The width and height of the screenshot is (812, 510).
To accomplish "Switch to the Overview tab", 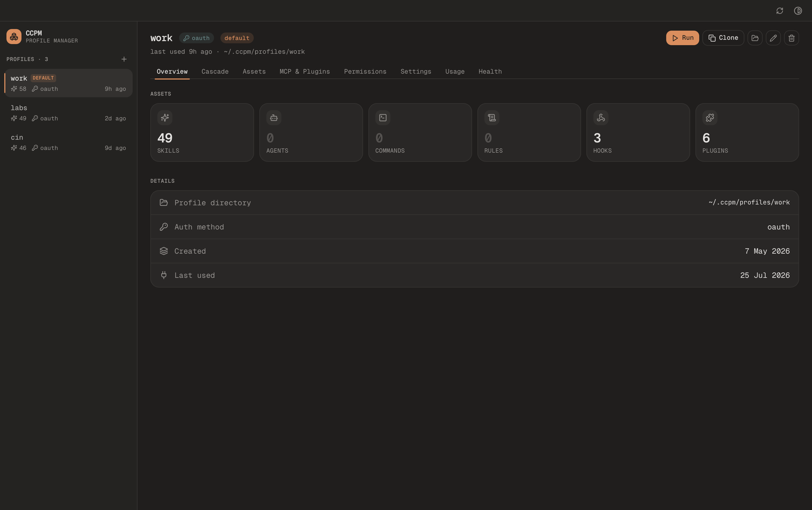I will (x=172, y=71).
